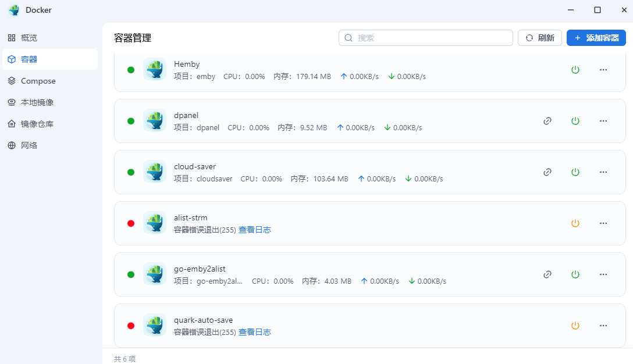Go to the Compose section
This screenshot has height=364, width=633.
click(50, 81)
